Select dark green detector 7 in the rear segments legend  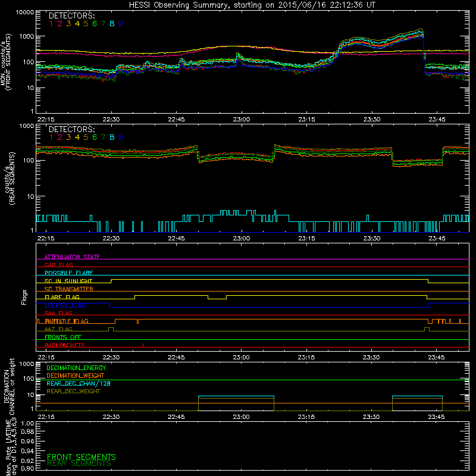103,137
